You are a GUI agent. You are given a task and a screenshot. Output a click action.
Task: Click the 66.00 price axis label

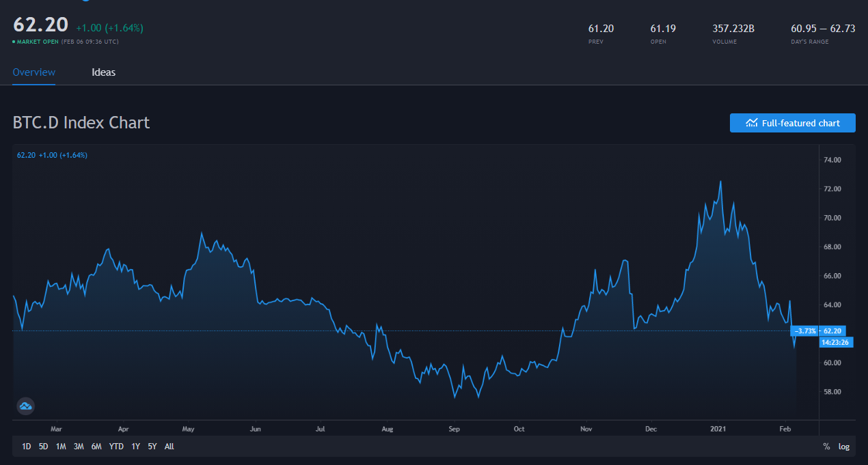pyautogui.click(x=832, y=276)
